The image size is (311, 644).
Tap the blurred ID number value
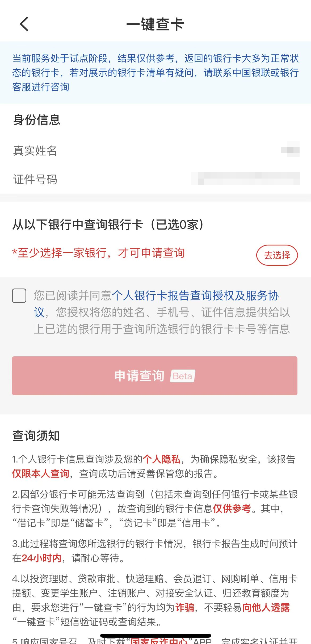246,179
